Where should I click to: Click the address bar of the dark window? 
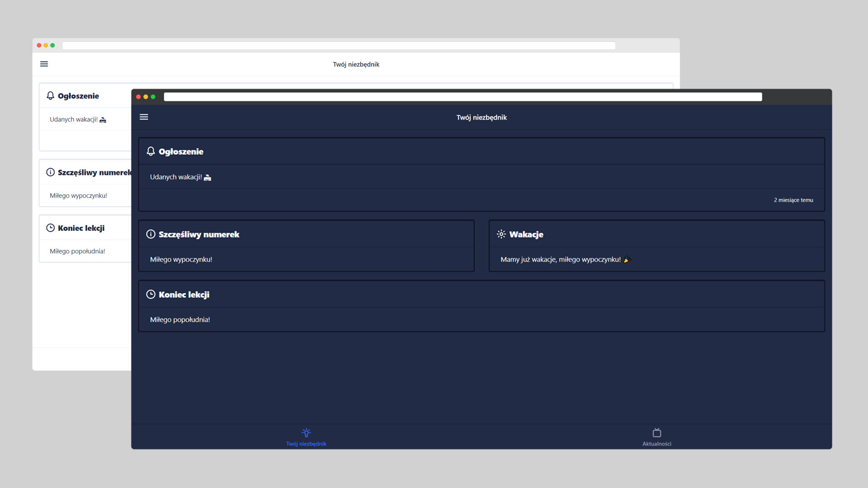[463, 97]
